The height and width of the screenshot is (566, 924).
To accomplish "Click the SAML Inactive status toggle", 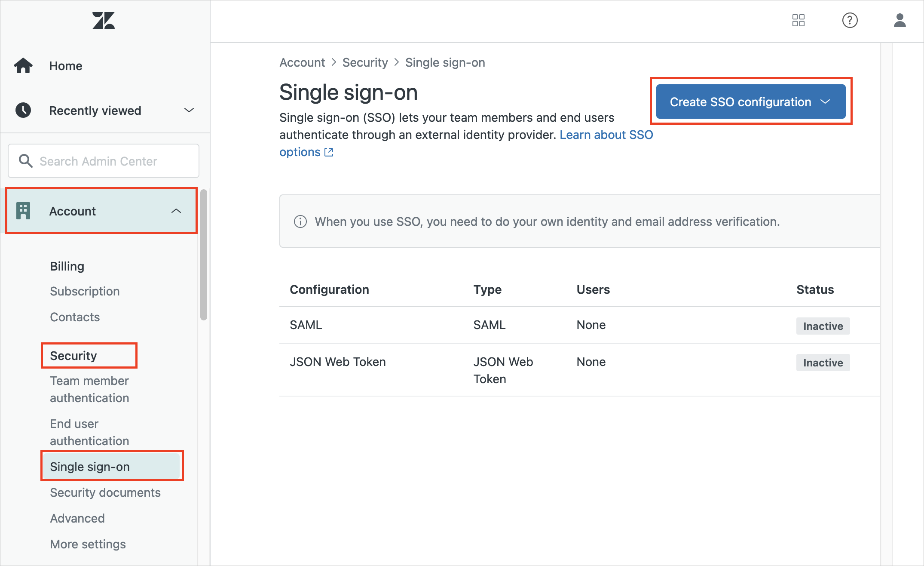I will (x=823, y=324).
